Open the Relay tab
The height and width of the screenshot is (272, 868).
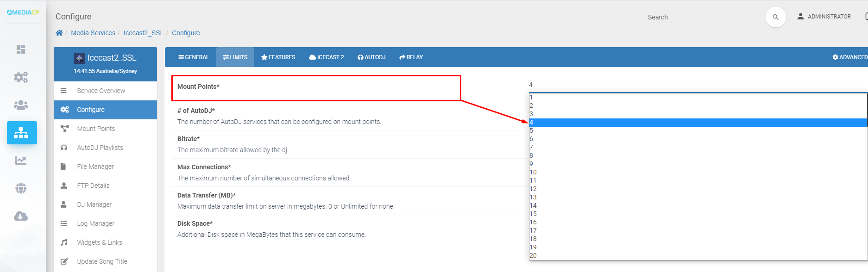(x=411, y=57)
